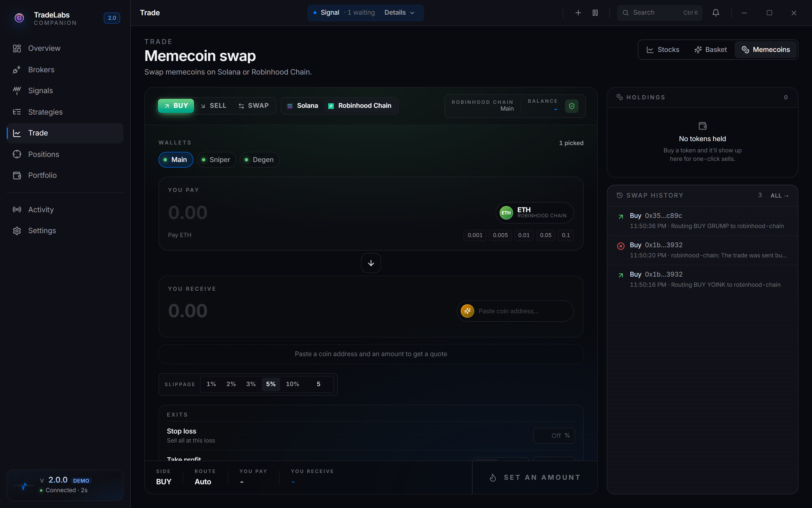812x508 pixels.
Task: Set slippage to 10%
Action: (x=292, y=384)
